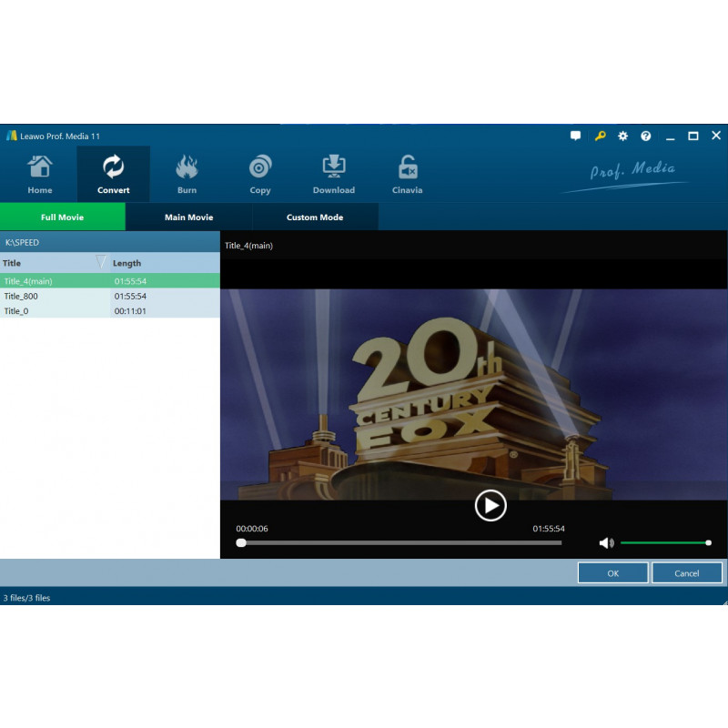This screenshot has width=728, height=728.
Task: Select the Title_0 row
Action: [x=110, y=311]
